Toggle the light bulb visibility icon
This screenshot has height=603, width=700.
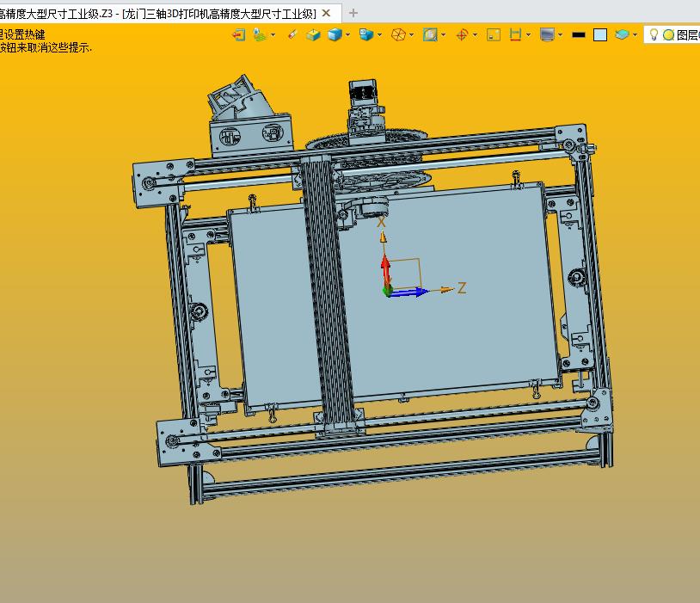tap(654, 34)
